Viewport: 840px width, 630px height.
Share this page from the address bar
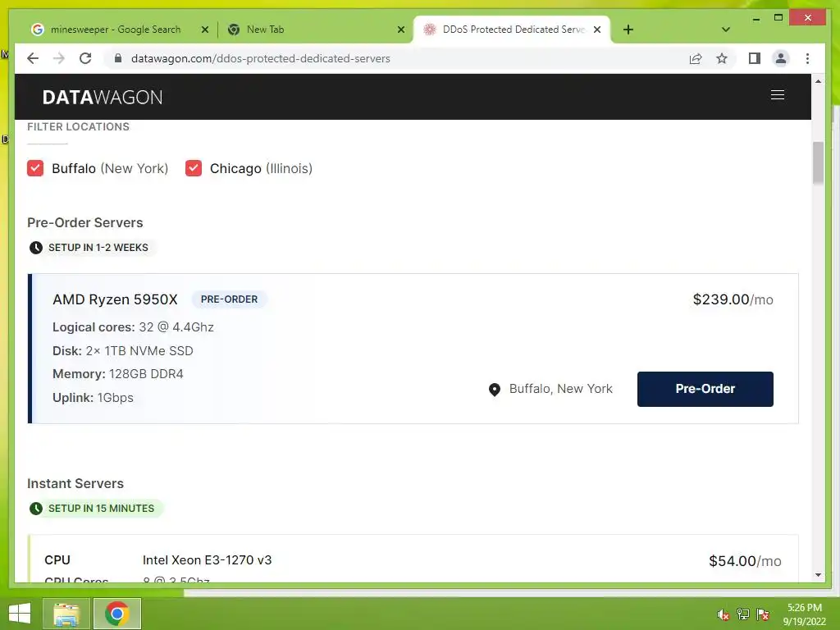(x=696, y=58)
